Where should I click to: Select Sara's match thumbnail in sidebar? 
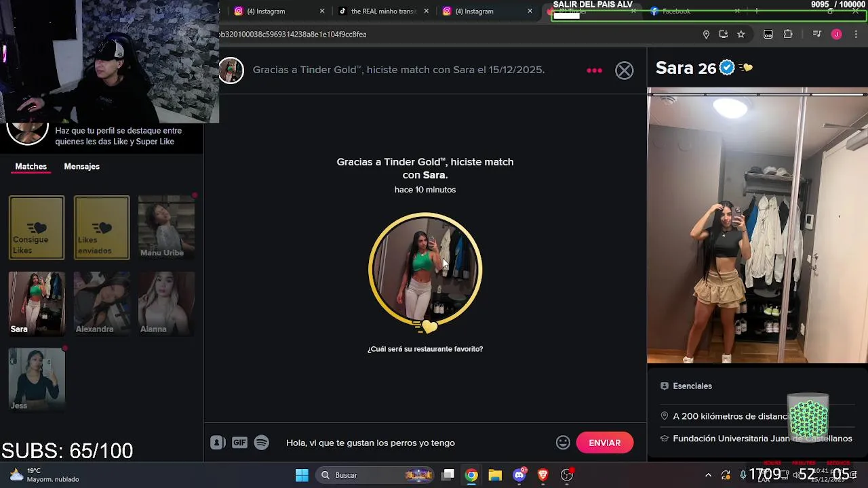tap(37, 304)
